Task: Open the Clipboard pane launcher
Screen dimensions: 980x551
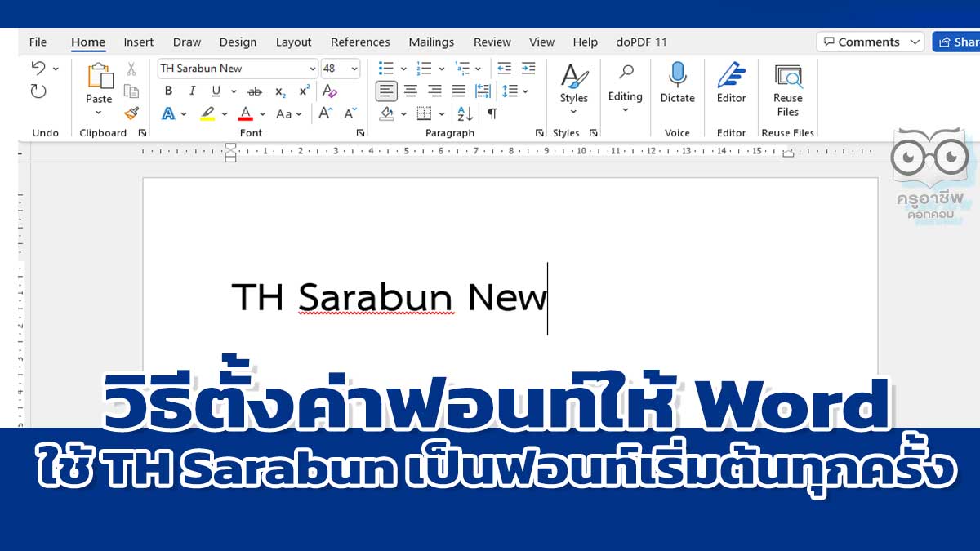Action: [x=143, y=132]
